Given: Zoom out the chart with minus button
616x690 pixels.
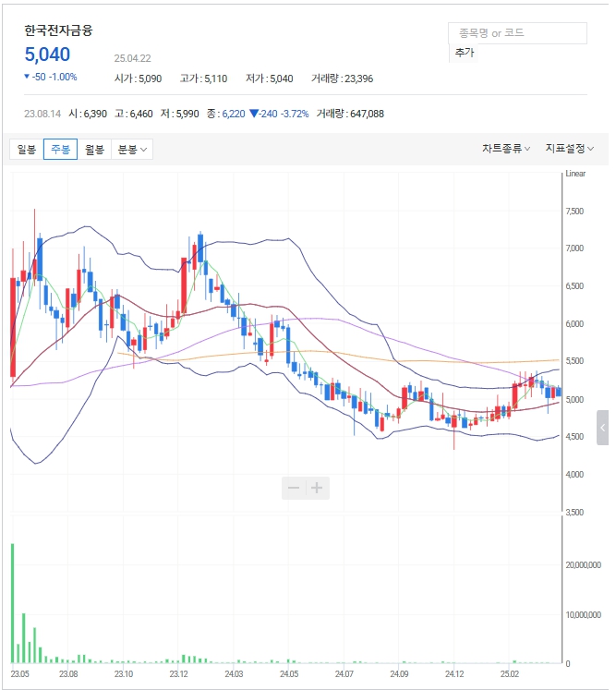Looking at the screenshot, I should pos(294,488).
